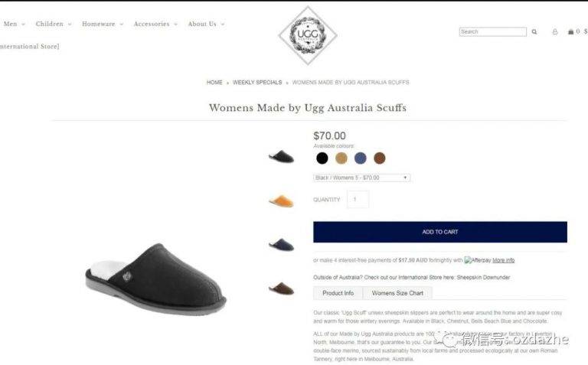Screen dimensions: 588x365
Task: Switch to the Product Info tab
Action: [x=338, y=293]
